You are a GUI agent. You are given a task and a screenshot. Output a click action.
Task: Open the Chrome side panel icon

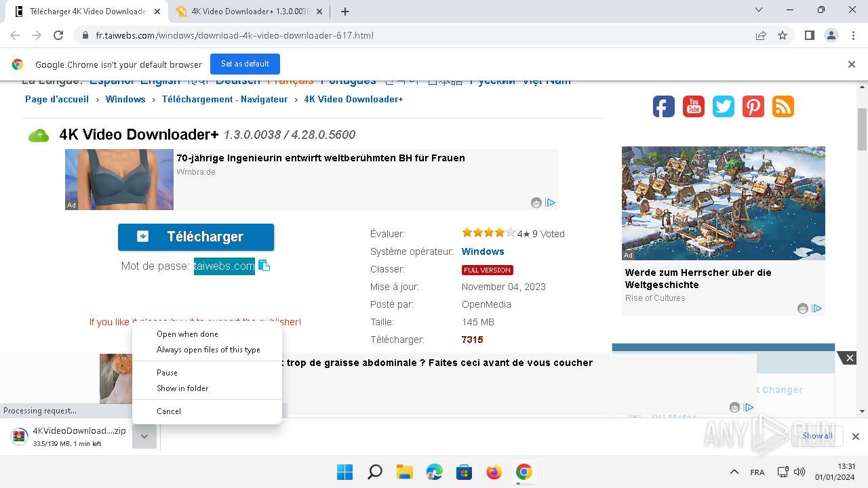pyautogui.click(x=810, y=35)
